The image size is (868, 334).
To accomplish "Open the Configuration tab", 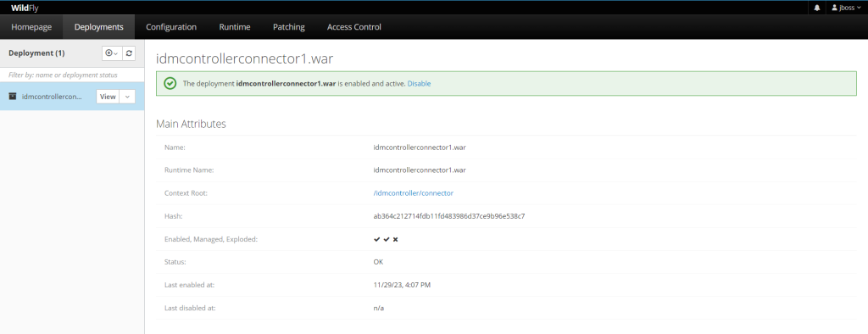I will click(x=171, y=26).
